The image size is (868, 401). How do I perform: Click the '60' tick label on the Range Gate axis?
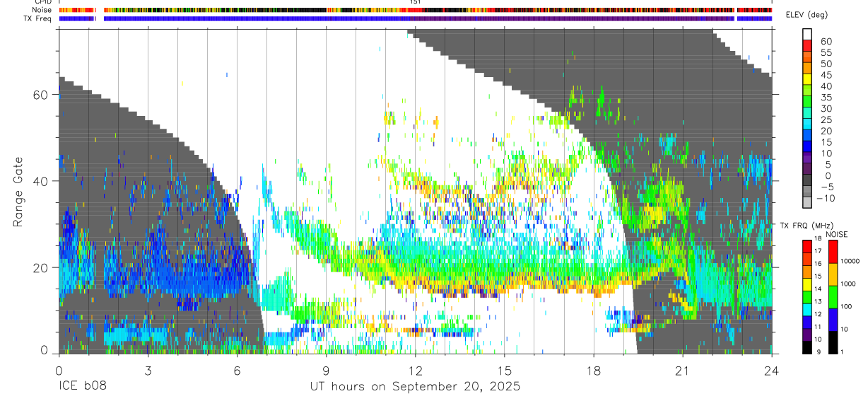(x=42, y=94)
